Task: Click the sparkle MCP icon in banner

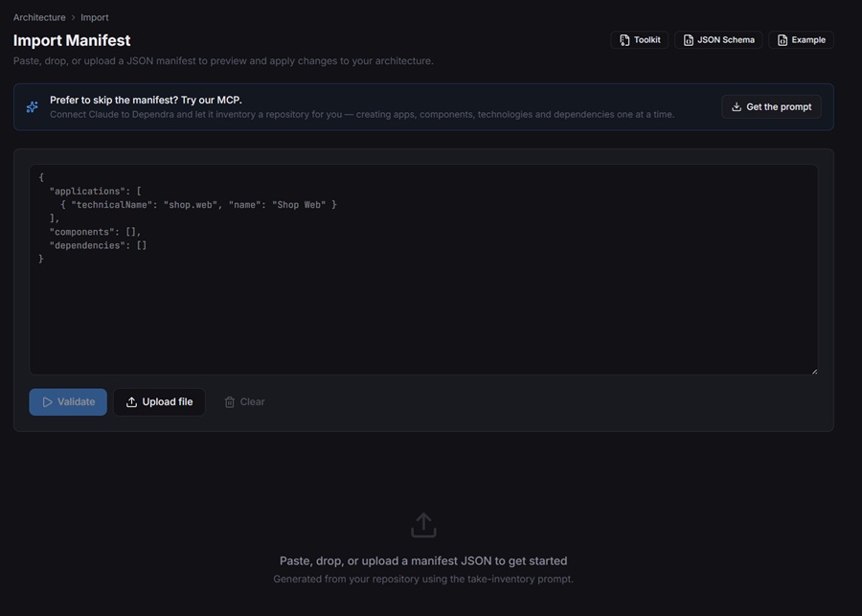Action: (33, 106)
